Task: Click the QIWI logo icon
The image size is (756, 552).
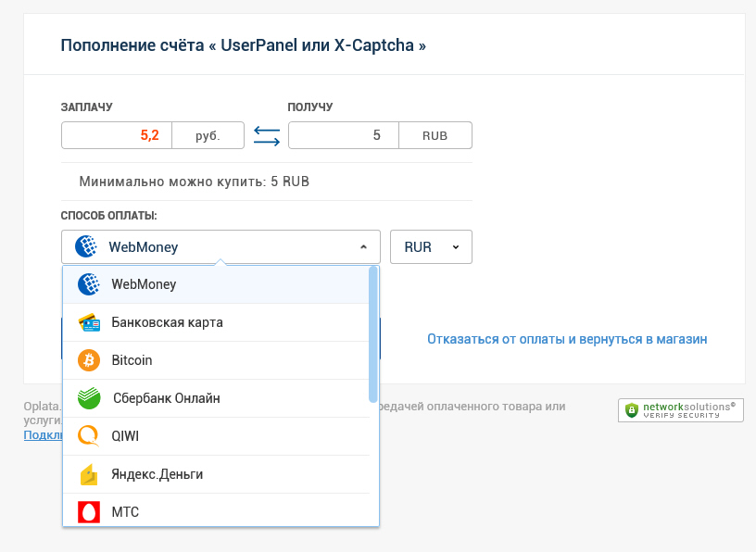Action: point(89,435)
